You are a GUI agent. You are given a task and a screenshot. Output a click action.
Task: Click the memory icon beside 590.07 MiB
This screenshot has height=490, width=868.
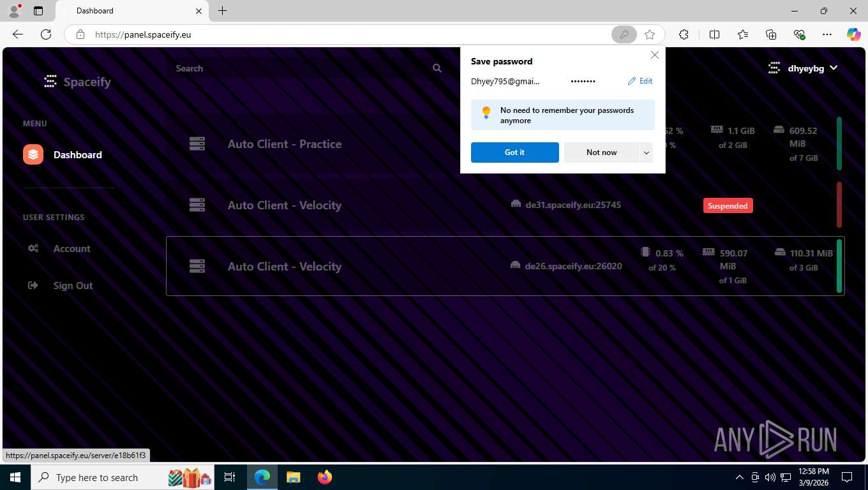click(x=708, y=252)
